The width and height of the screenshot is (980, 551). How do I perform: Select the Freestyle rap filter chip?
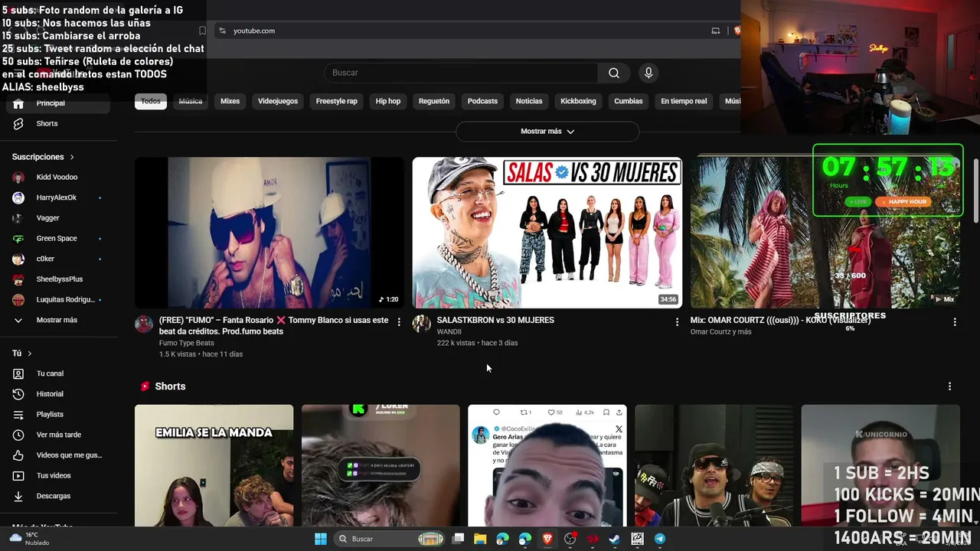point(337,101)
